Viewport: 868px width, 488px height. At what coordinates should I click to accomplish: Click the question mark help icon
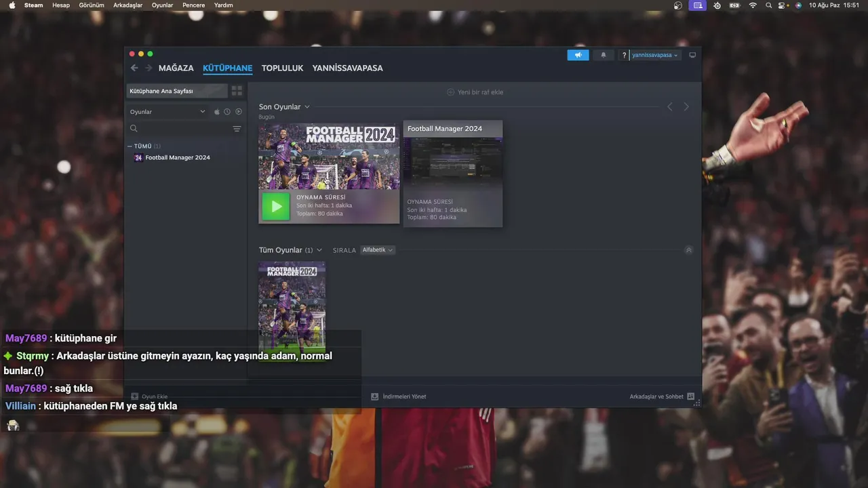pos(624,55)
